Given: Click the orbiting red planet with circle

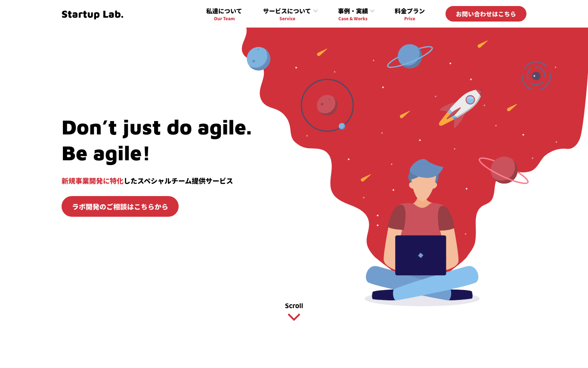Looking at the screenshot, I should tap(327, 105).
